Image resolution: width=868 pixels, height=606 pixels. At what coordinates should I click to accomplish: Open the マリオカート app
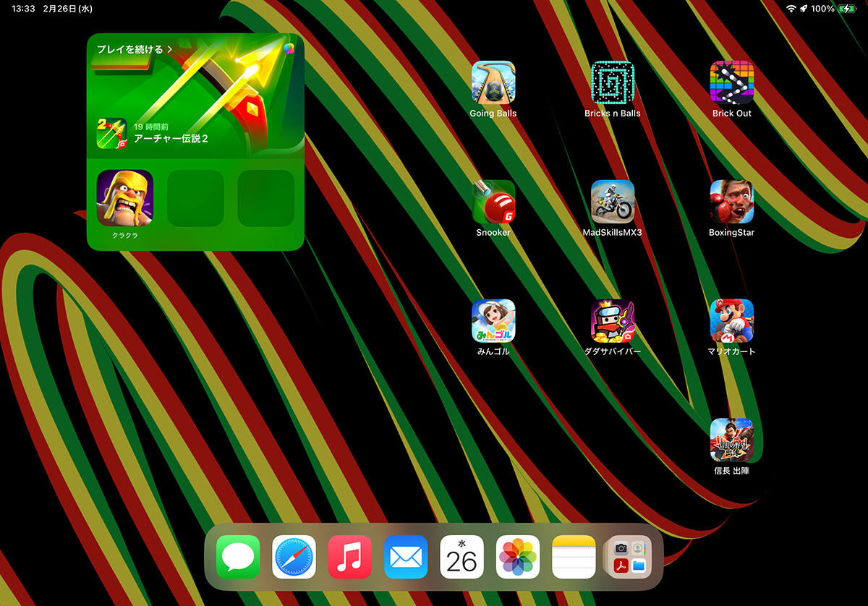point(732,320)
